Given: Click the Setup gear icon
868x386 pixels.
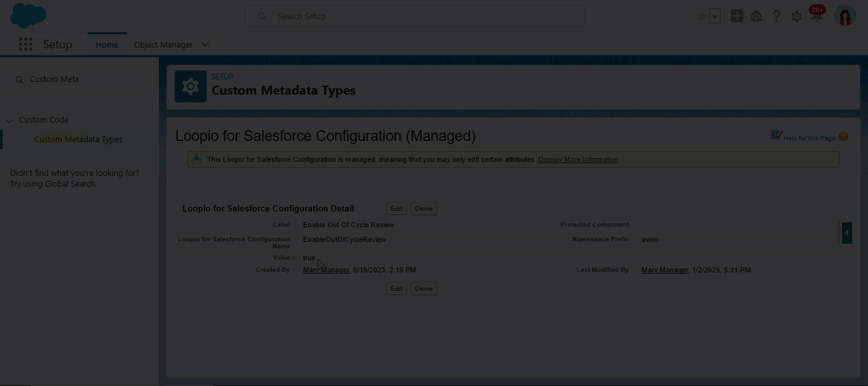Looking at the screenshot, I should click(796, 17).
